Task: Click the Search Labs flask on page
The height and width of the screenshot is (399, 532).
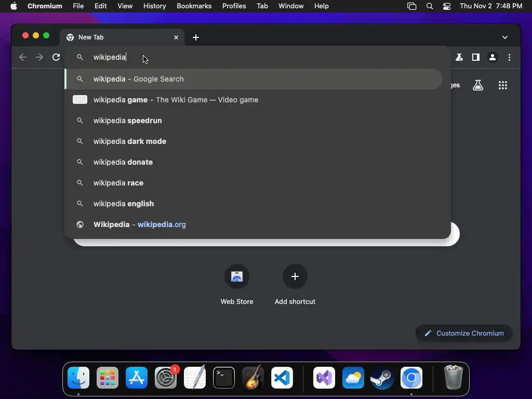Action: coord(478,85)
